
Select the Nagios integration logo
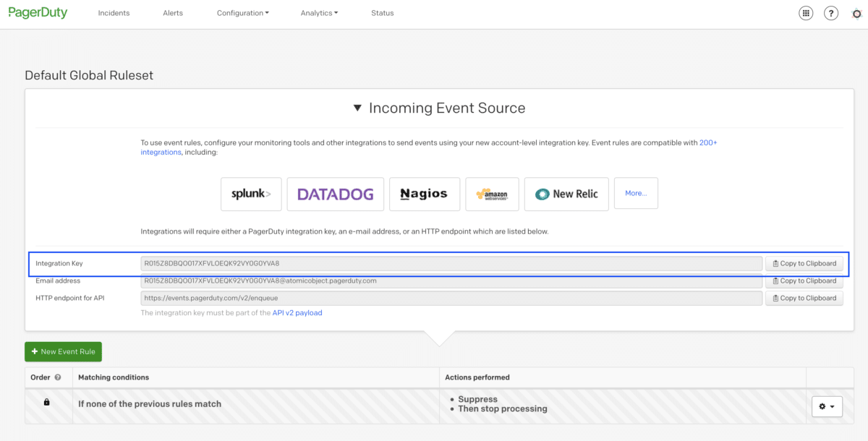click(425, 194)
